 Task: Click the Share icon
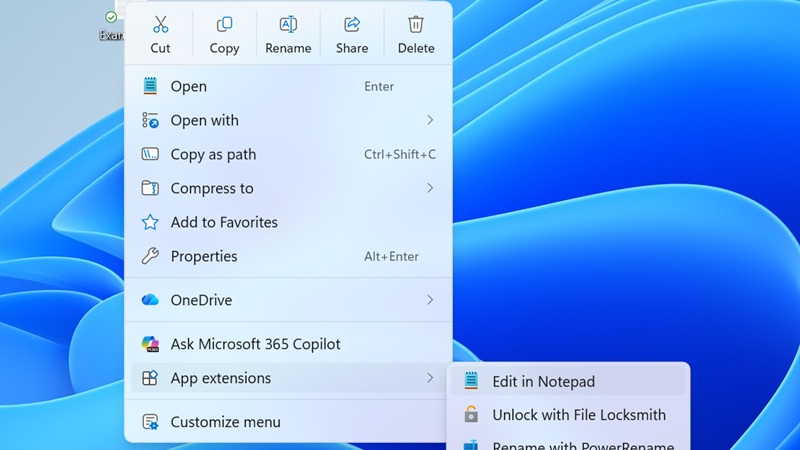point(352,24)
